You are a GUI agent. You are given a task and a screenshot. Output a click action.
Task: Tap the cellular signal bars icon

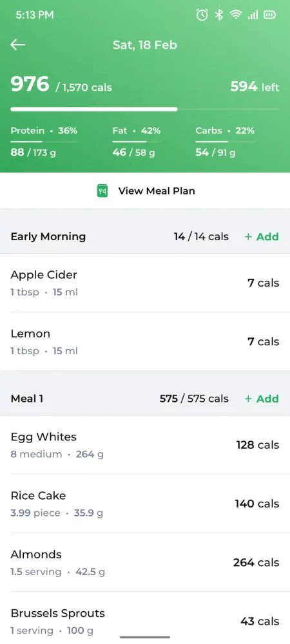tap(253, 15)
